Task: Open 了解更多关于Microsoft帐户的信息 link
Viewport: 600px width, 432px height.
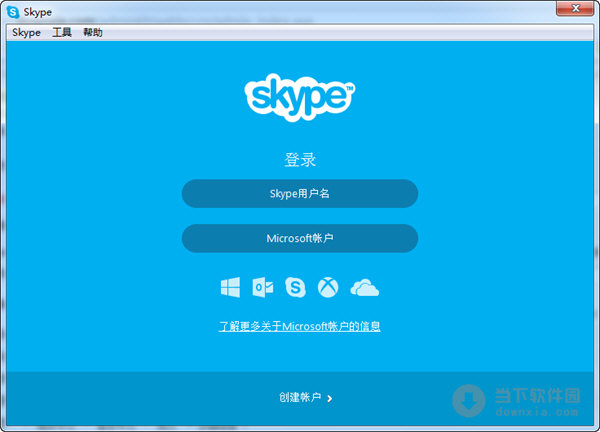Action: (x=300, y=326)
